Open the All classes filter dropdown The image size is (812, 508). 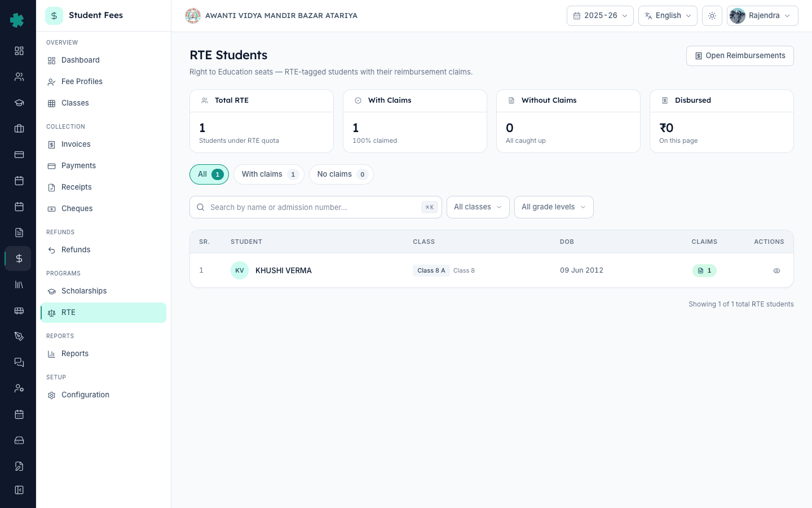478,207
